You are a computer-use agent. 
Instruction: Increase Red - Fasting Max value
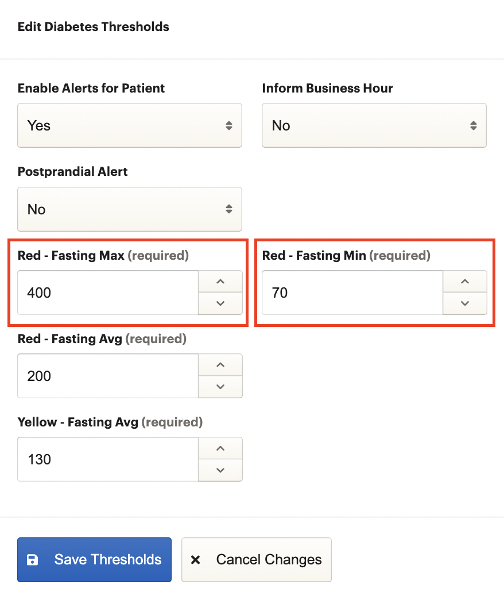click(x=220, y=282)
